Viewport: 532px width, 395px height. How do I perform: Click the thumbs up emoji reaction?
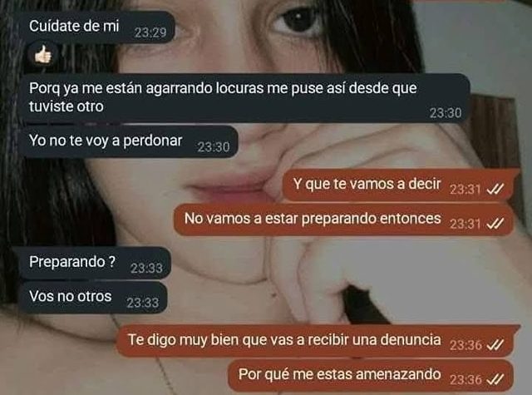43,55
